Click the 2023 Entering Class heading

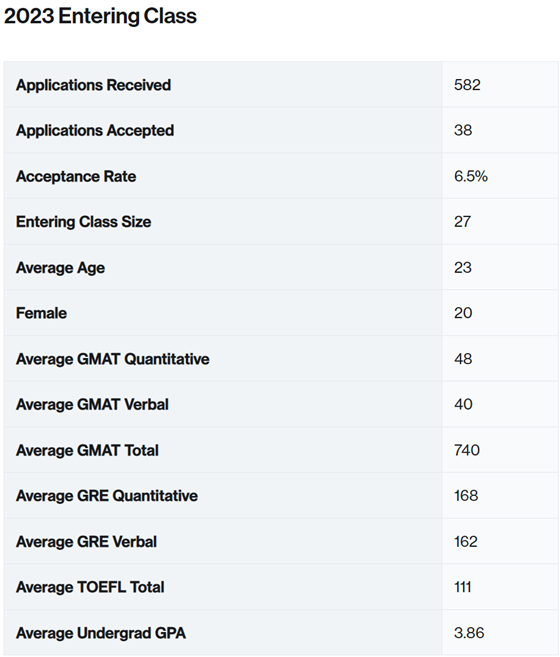pos(100,16)
